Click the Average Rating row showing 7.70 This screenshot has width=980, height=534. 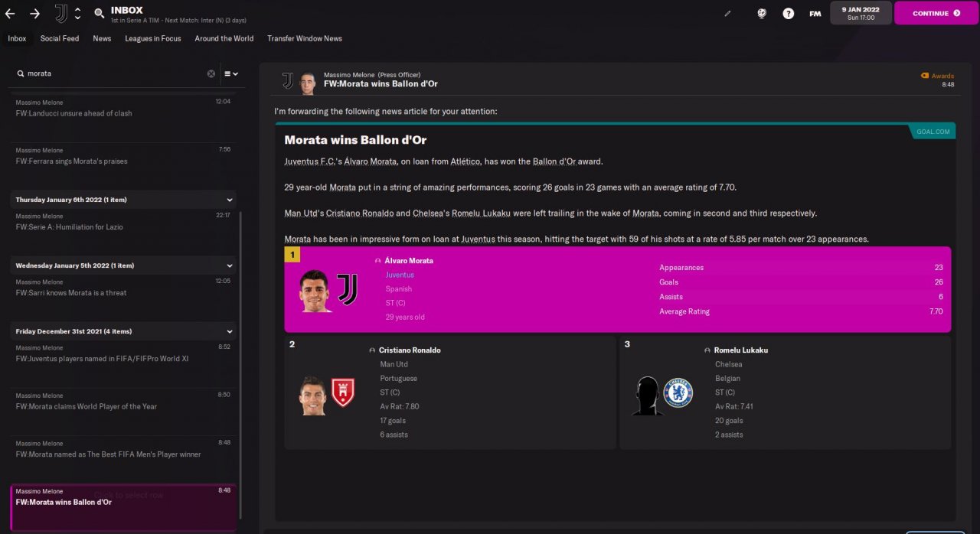coord(801,311)
